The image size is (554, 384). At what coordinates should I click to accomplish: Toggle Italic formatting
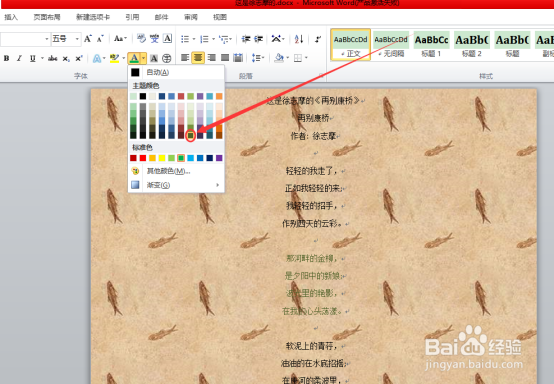coord(19,58)
